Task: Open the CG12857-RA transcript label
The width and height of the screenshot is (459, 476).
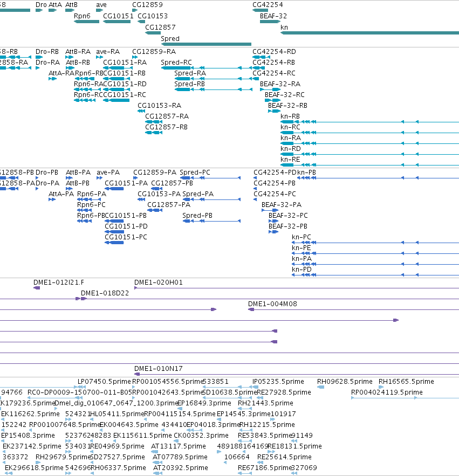Action: point(167,116)
